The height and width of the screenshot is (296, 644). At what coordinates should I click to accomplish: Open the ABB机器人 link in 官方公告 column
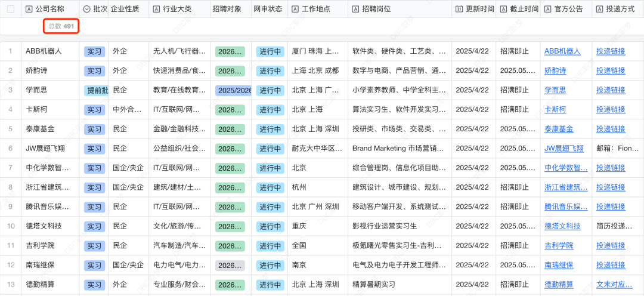562,51
